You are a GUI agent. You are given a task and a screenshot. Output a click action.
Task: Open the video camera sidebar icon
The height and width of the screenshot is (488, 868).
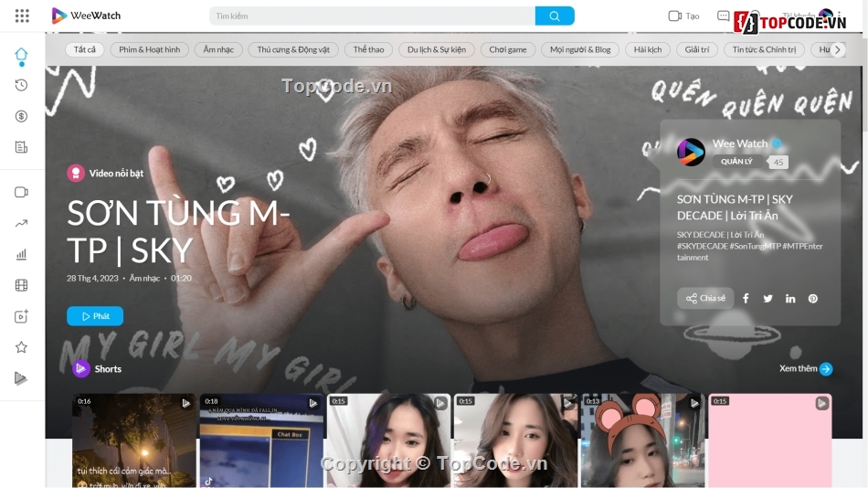click(x=22, y=192)
